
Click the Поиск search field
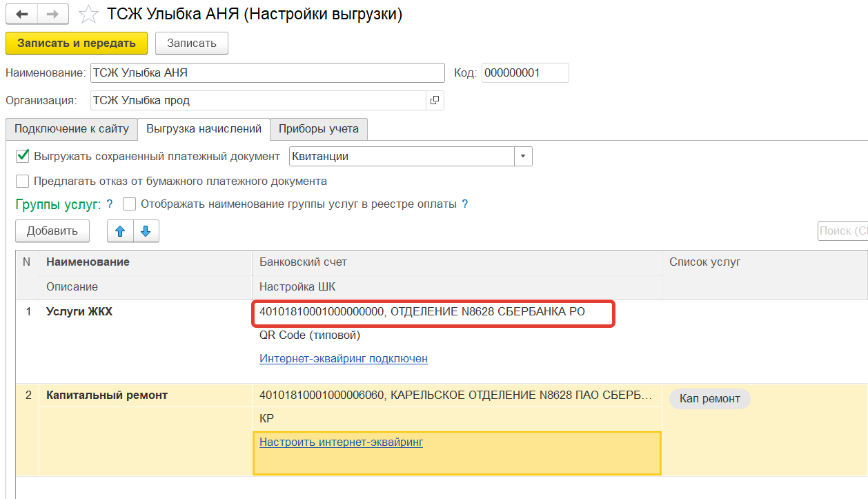(842, 231)
